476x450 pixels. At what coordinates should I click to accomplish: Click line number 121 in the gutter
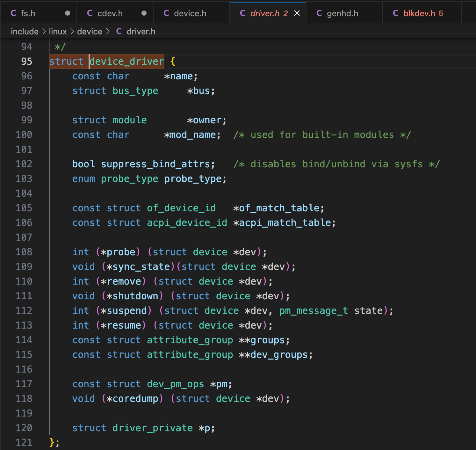click(24, 442)
